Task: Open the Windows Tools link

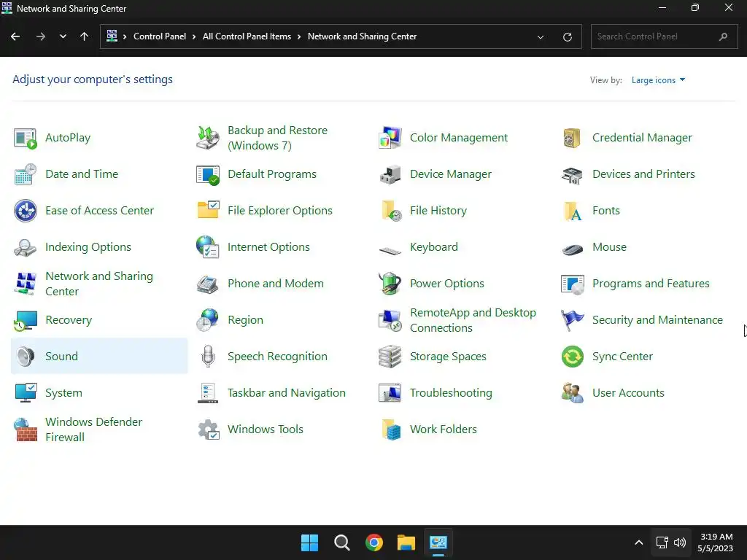Action: pyautogui.click(x=265, y=429)
